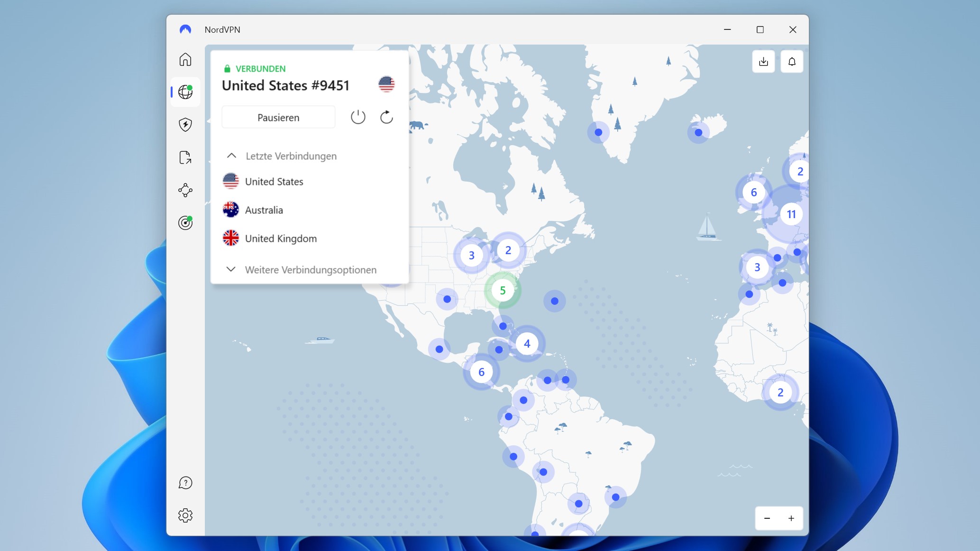The image size is (980, 551).
Task: Open the notifications bell icon
Action: pyautogui.click(x=792, y=62)
